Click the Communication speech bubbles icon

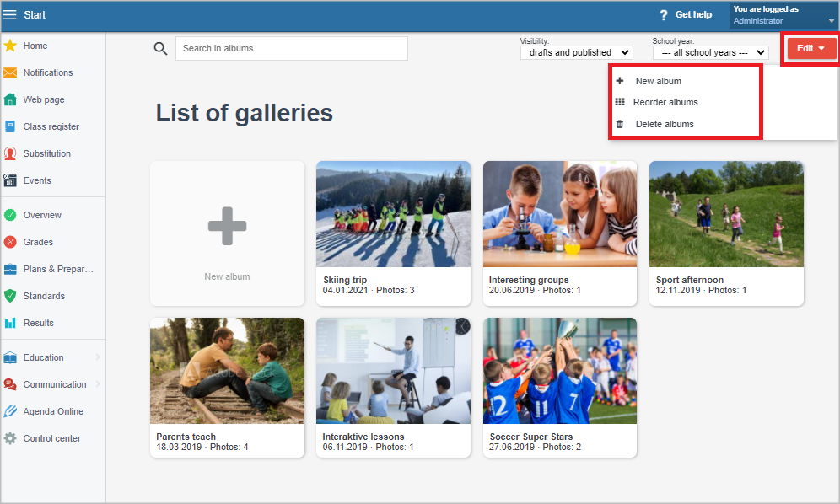click(x=10, y=384)
